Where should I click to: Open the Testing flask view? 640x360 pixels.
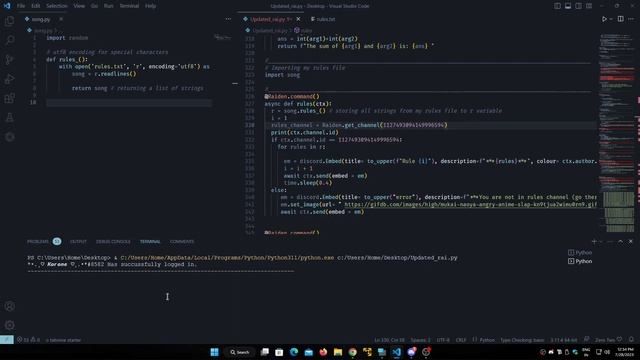(9, 118)
